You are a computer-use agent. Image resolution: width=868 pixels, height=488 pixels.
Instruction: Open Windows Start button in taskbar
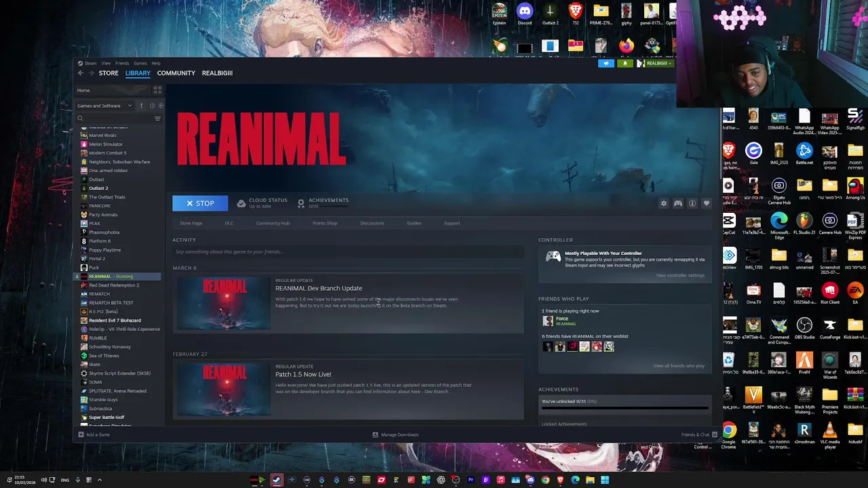tap(604, 480)
